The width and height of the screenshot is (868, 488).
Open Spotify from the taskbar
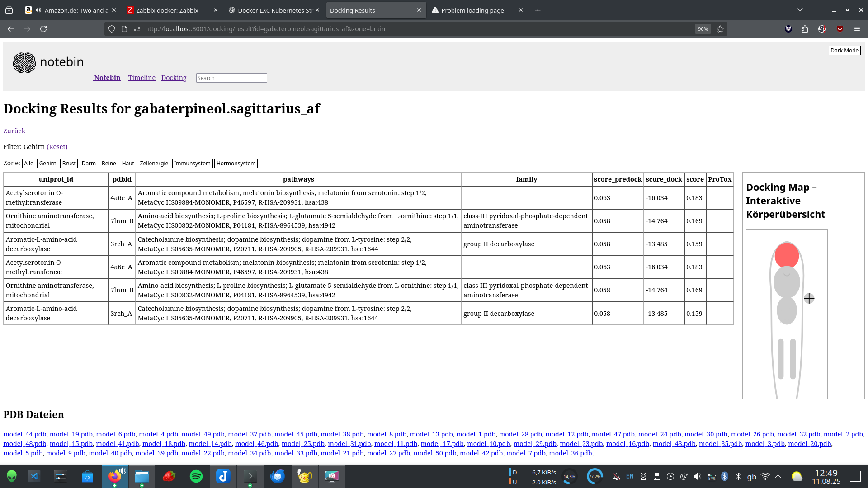pyautogui.click(x=196, y=476)
